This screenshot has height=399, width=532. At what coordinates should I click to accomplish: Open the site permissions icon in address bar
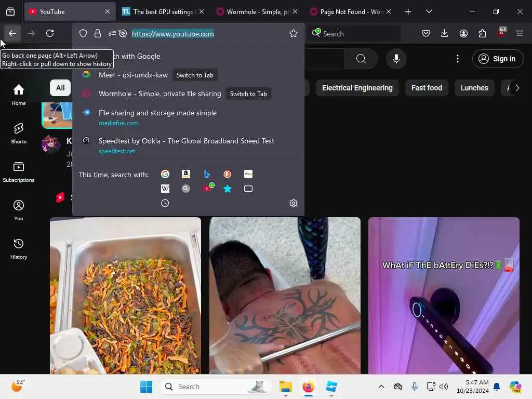[112, 33]
